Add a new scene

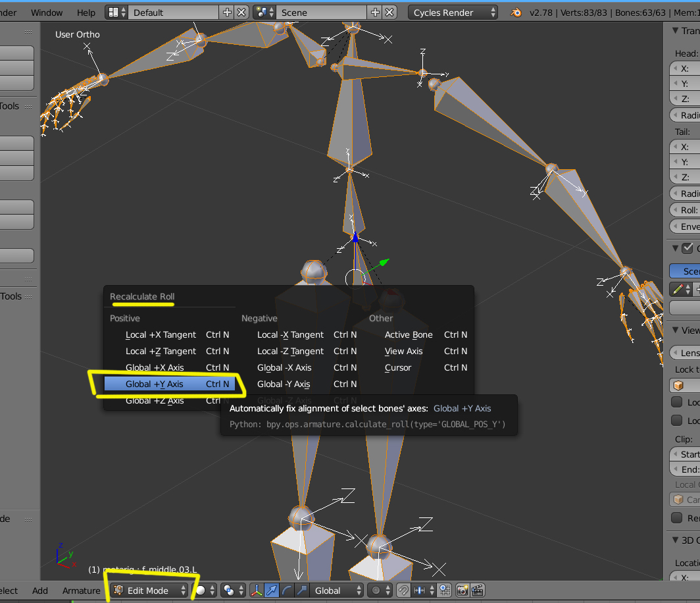pyautogui.click(x=376, y=13)
